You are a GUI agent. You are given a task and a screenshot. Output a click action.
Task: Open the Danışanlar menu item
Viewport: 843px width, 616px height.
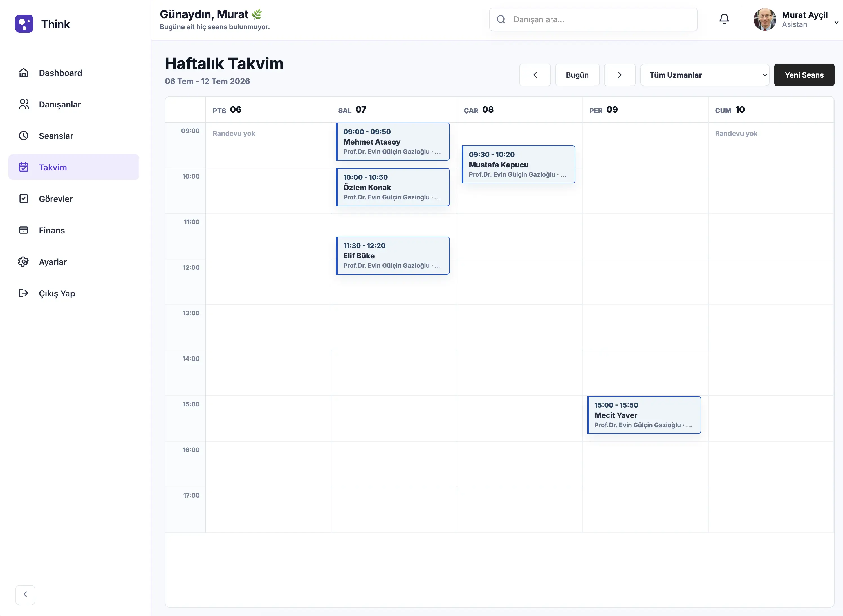pos(74,104)
